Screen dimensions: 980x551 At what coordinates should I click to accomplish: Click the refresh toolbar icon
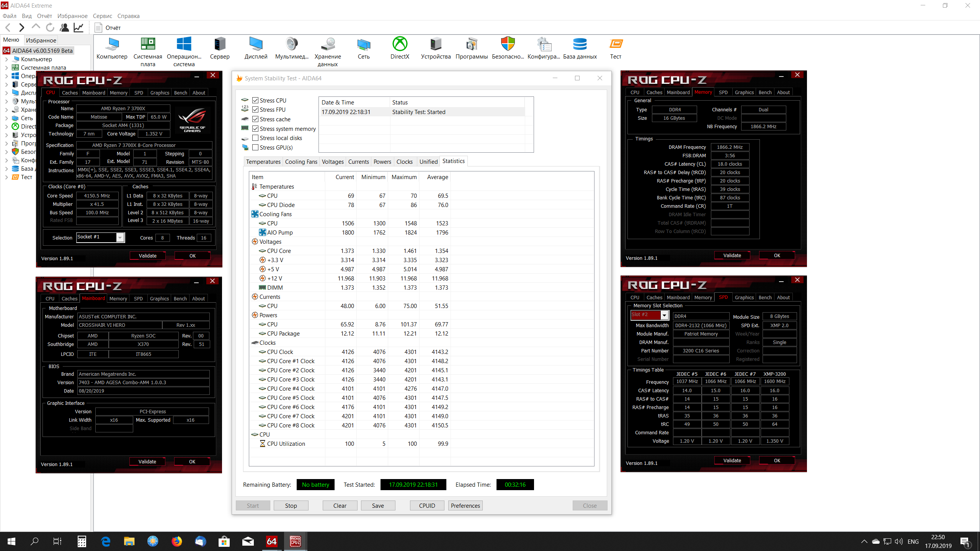point(50,28)
